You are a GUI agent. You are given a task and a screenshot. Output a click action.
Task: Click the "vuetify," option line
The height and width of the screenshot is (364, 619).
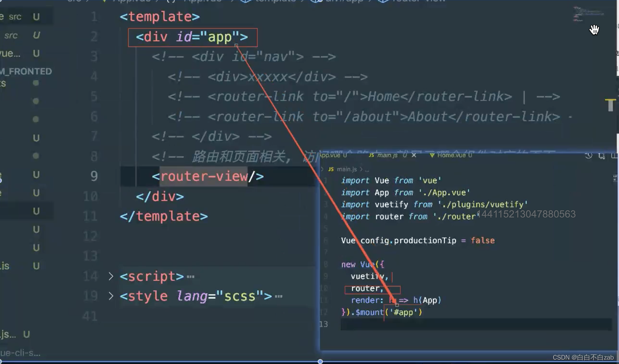(x=370, y=277)
